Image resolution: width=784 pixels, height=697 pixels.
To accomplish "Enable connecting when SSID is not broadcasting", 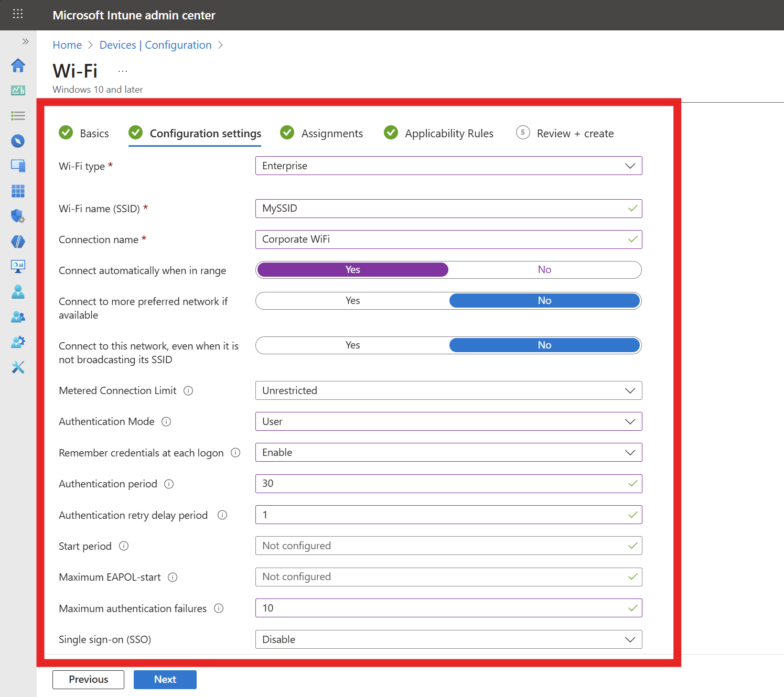I will [352, 345].
